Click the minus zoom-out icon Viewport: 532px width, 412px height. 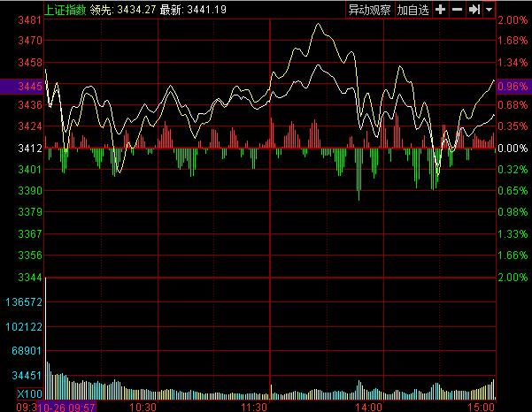coord(457,10)
